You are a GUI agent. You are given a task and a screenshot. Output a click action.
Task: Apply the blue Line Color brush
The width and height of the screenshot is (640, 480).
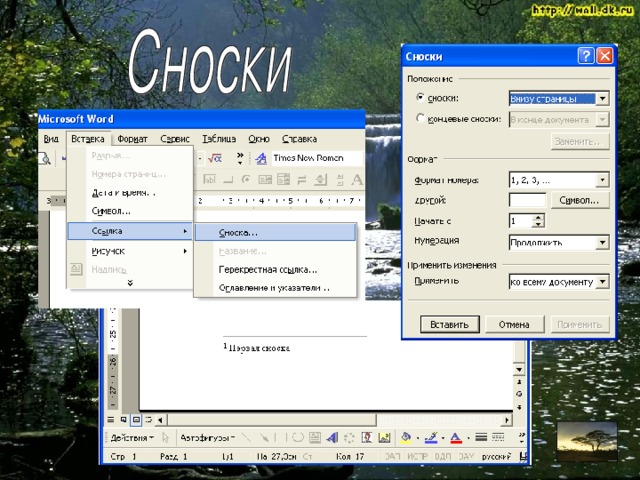[x=431, y=438]
